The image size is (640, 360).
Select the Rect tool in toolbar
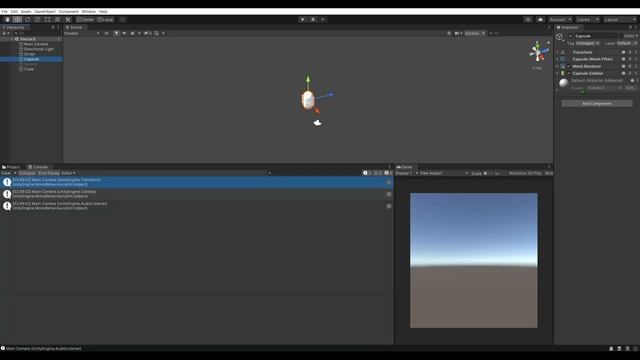[47, 20]
